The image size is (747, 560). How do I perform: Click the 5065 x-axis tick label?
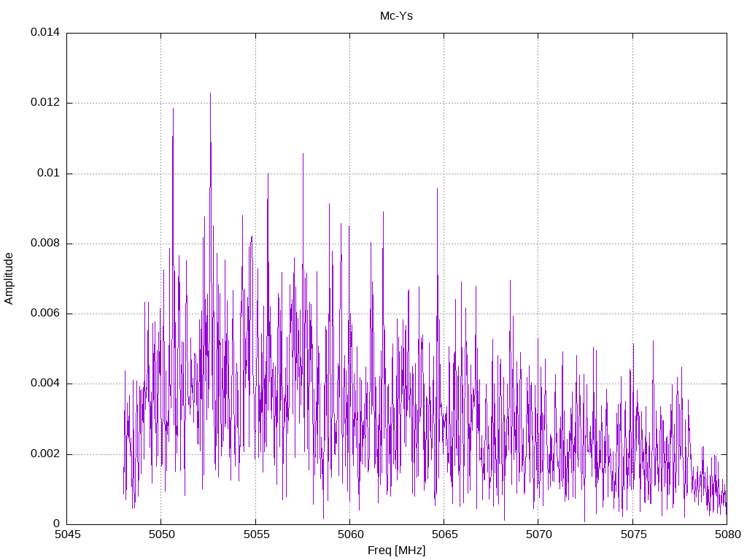coord(444,534)
